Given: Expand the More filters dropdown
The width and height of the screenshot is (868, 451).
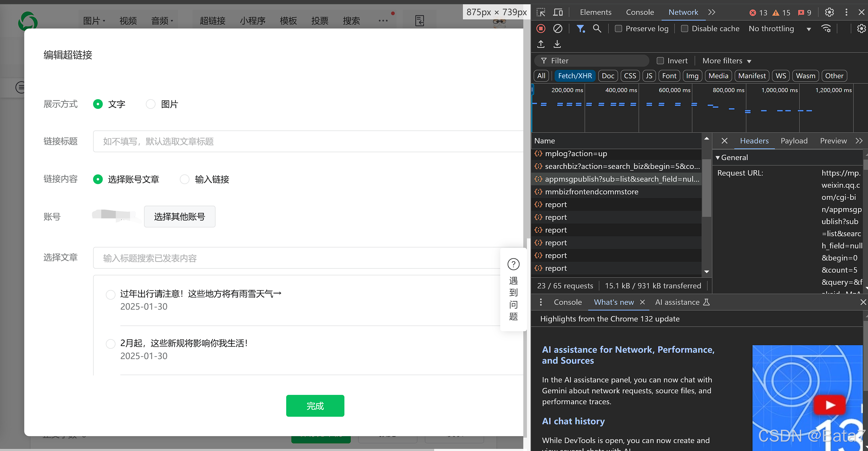Looking at the screenshot, I should click(x=726, y=61).
